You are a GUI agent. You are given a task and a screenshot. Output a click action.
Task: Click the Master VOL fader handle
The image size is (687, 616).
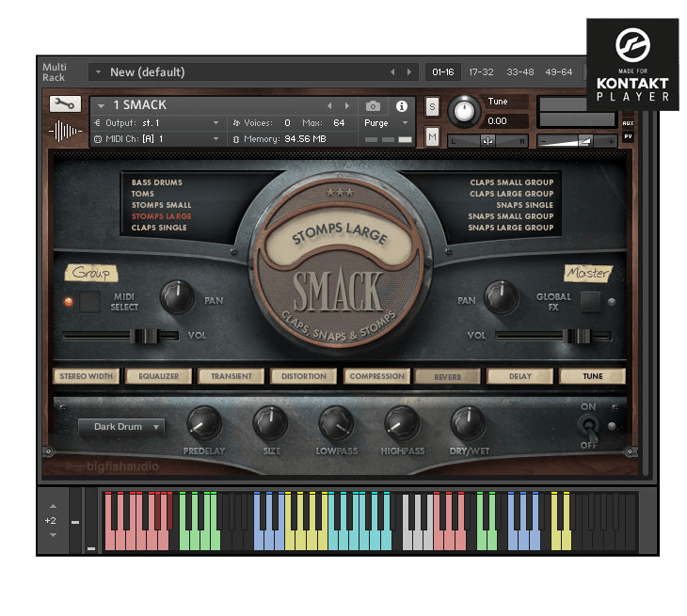click(576, 336)
